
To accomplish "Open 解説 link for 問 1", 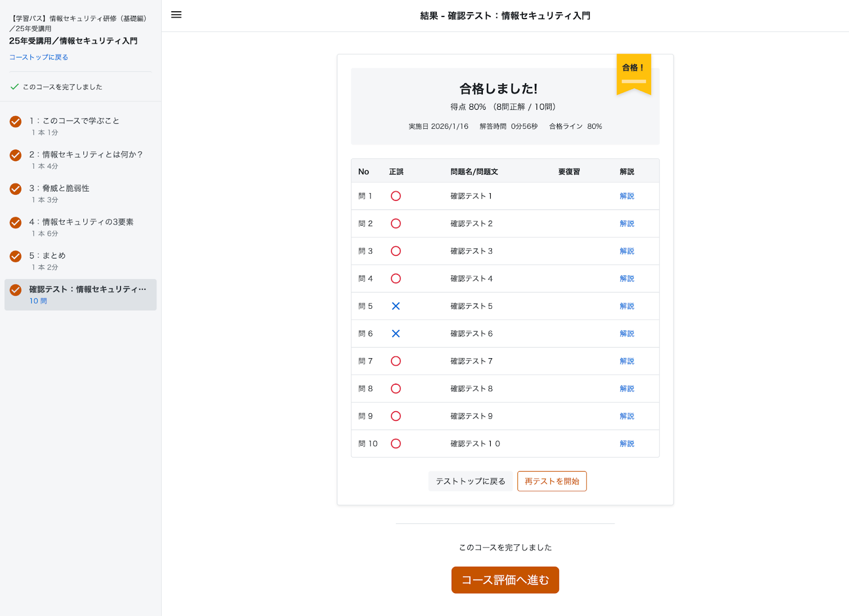I will click(627, 196).
